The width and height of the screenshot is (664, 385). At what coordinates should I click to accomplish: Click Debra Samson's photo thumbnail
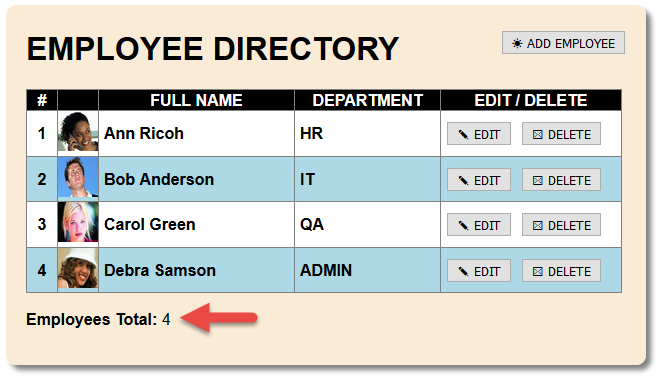[x=78, y=268]
